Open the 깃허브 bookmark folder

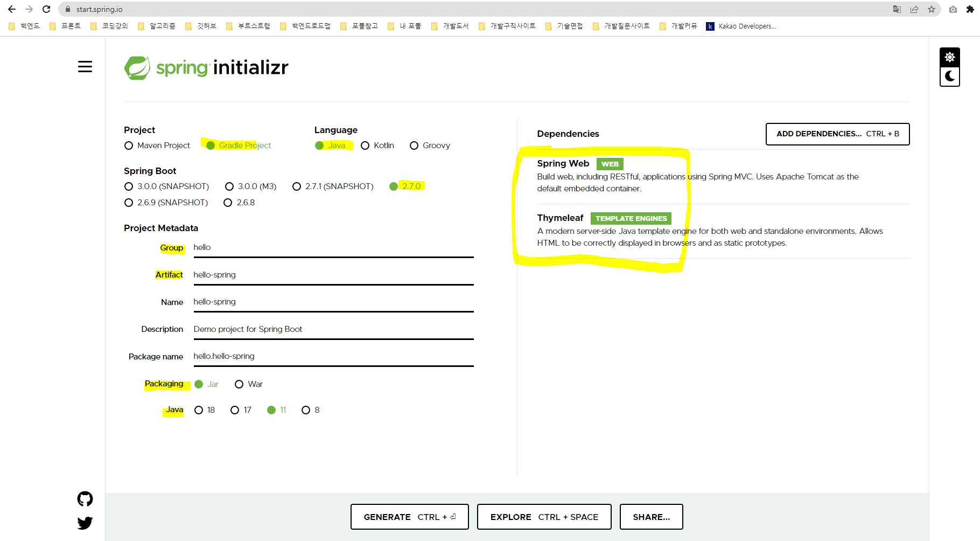(201, 26)
